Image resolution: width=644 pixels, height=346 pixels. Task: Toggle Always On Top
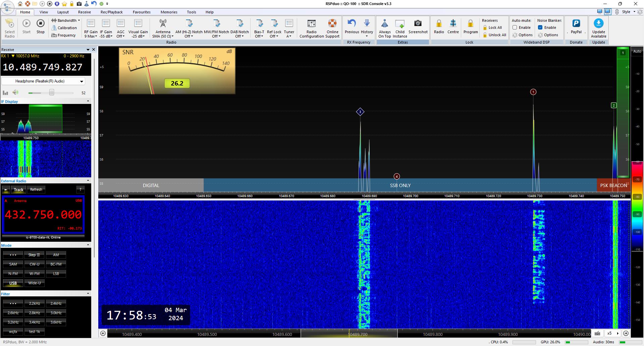coord(385,23)
